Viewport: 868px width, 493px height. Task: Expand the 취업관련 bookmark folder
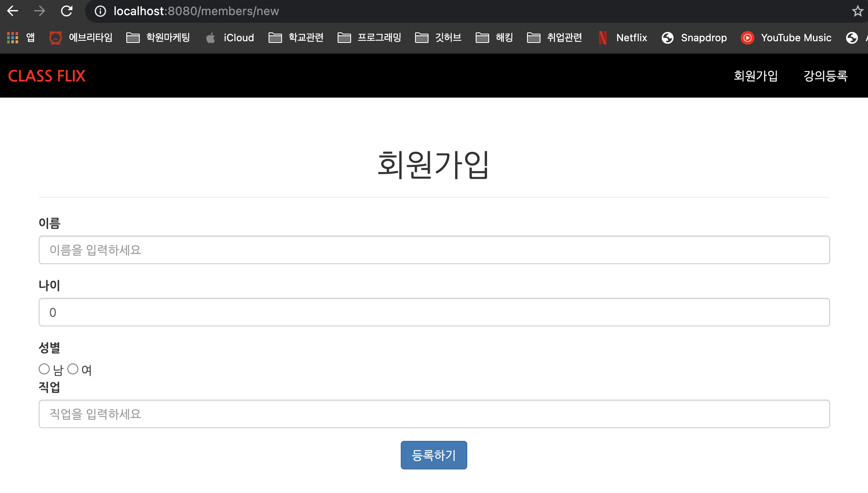point(554,38)
